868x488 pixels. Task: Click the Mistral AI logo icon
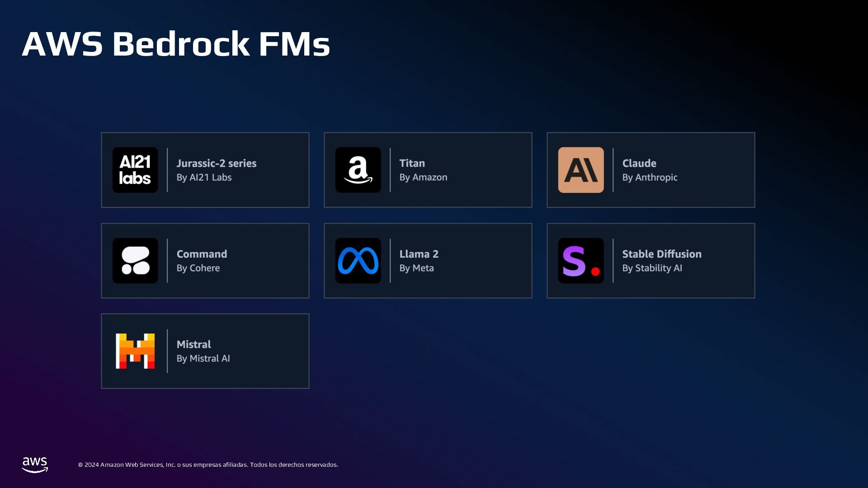(135, 351)
